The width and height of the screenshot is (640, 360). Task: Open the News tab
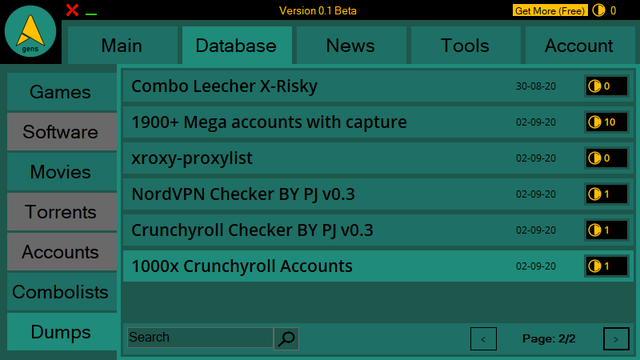point(351,45)
